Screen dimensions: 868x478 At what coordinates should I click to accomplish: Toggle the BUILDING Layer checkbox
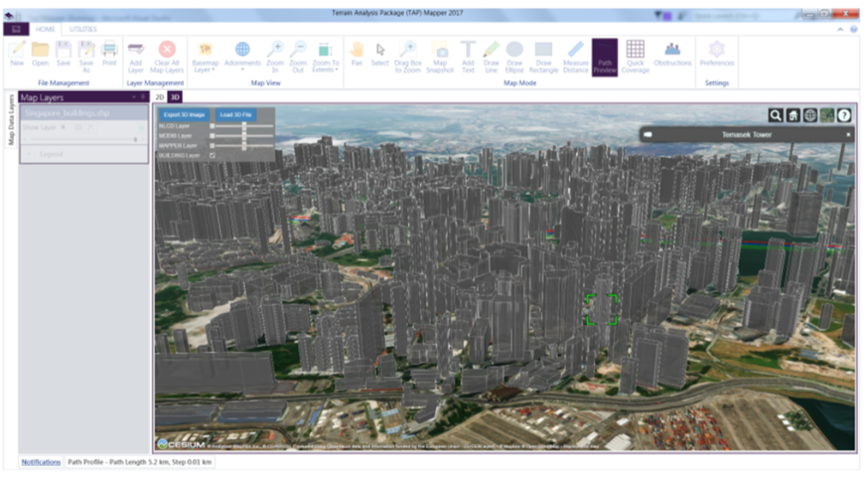tap(213, 156)
